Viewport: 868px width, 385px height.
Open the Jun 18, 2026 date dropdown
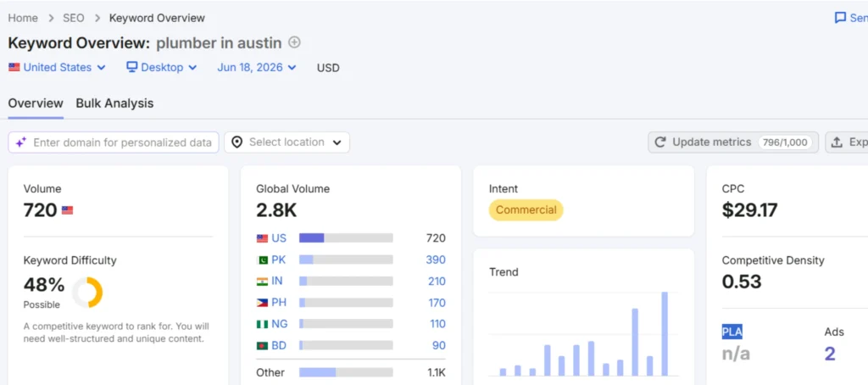(257, 67)
